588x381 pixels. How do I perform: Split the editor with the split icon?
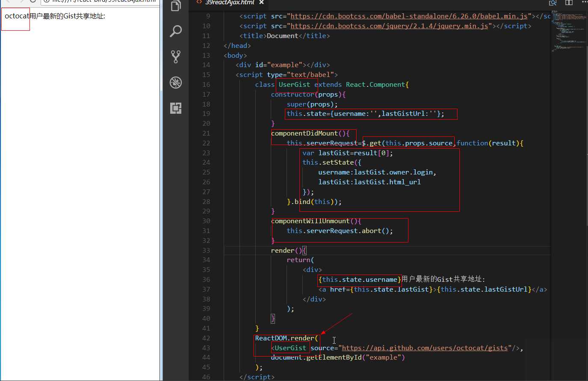pos(569,3)
